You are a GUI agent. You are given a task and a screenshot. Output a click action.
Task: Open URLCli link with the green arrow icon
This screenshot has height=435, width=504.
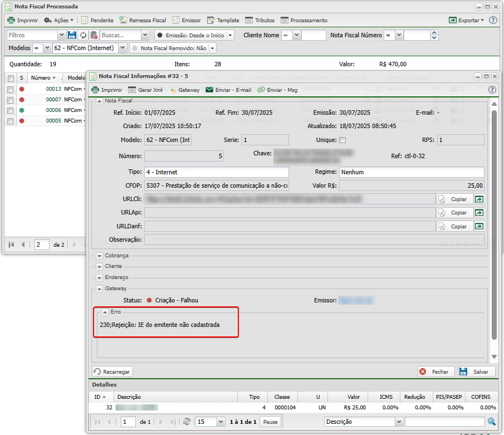(479, 198)
